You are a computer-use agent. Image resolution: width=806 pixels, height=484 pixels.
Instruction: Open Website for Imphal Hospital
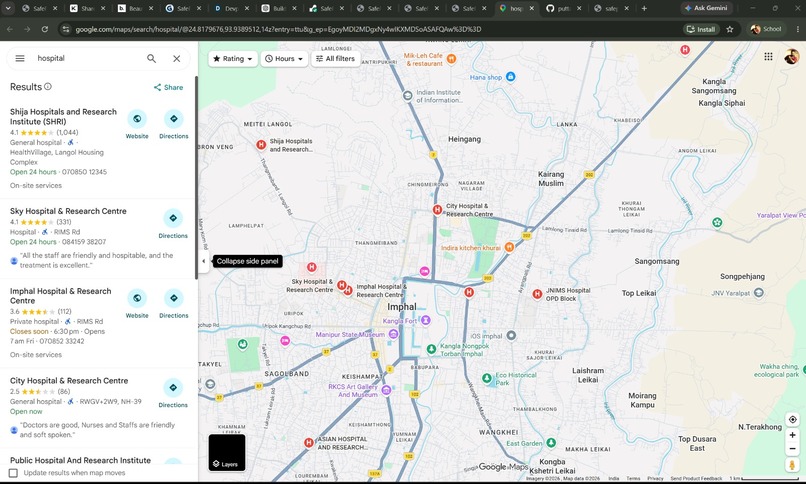137,303
